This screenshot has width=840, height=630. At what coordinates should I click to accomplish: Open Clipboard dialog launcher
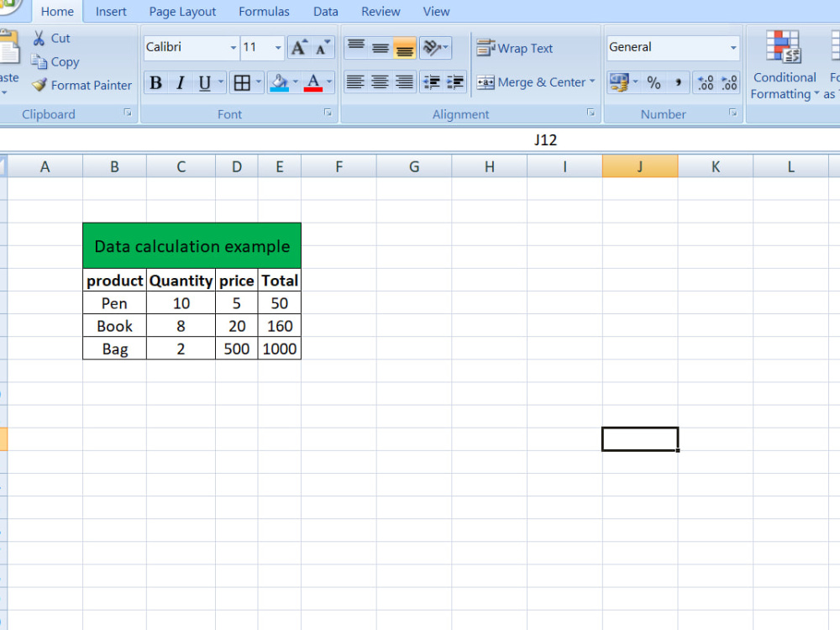point(128,113)
